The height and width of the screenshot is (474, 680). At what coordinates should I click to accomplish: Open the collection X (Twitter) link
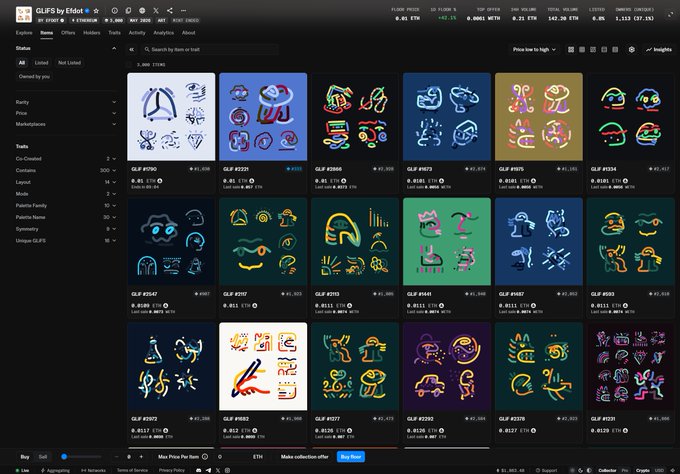(156, 11)
